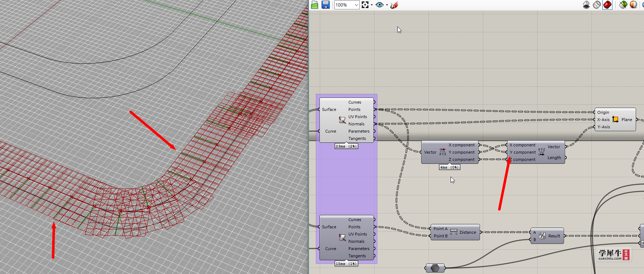Click the Y component output of Deconstruct Vector
Screen dimensions: 644x274
[461, 152]
